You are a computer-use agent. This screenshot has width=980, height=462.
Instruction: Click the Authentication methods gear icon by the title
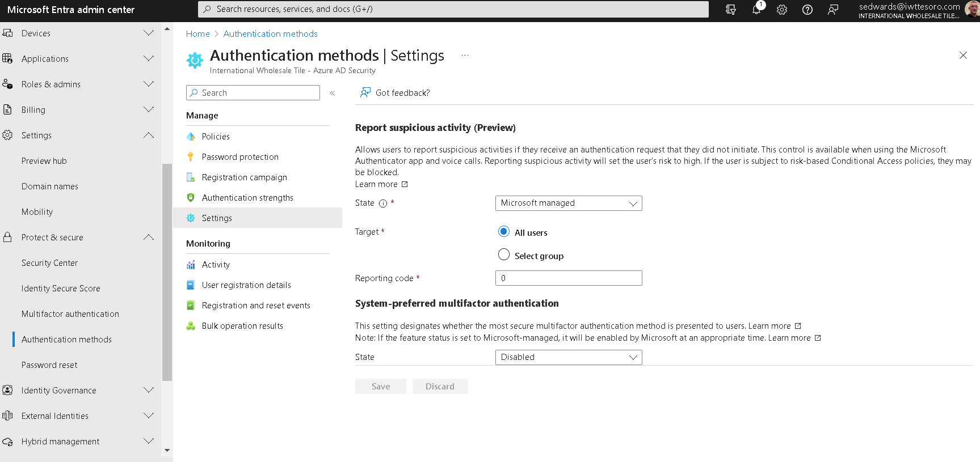coord(195,60)
